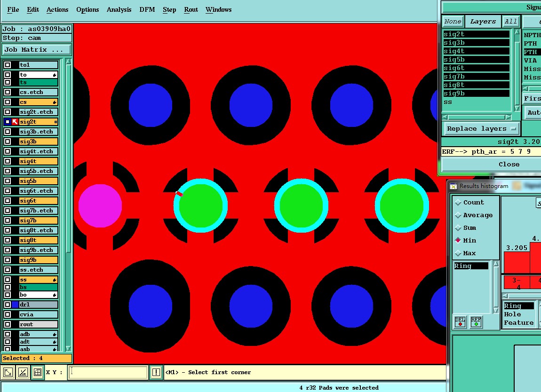Click the exclamation mark icon

pos(156,372)
